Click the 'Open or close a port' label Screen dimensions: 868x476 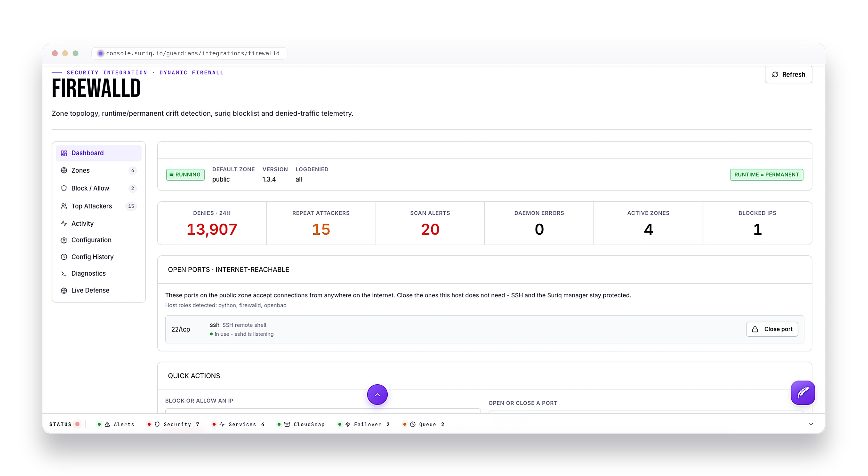point(523,403)
